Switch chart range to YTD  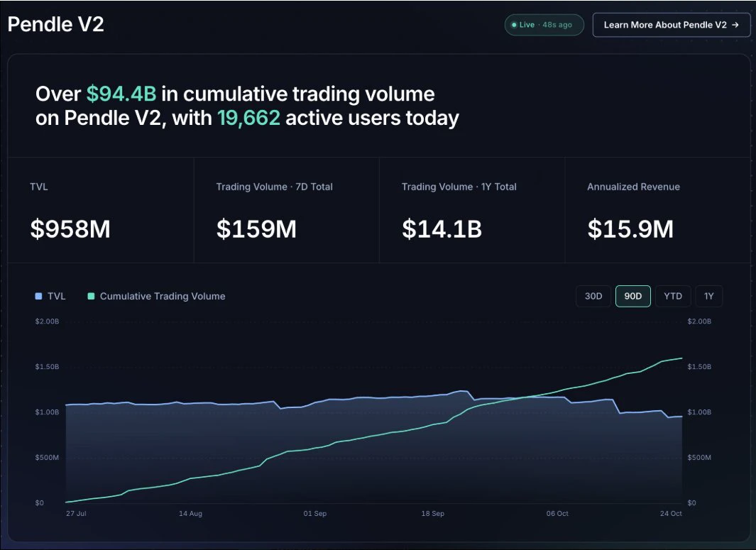tap(673, 296)
